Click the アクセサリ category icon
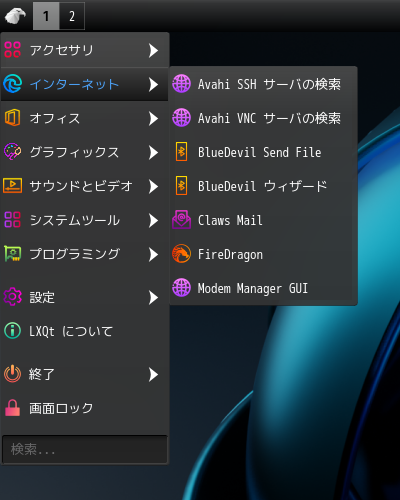The width and height of the screenshot is (400, 500). (x=13, y=50)
